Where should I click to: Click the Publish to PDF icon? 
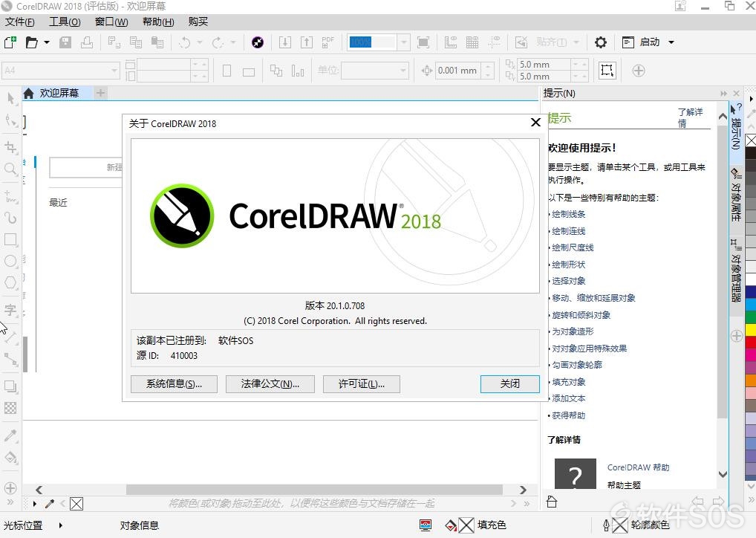[328, 42]
